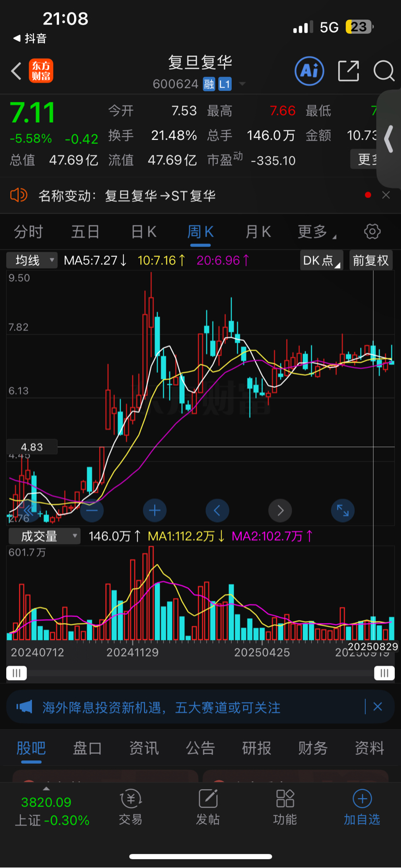
Task: Open the 功能 functions grid
Action: coord(285,807)
